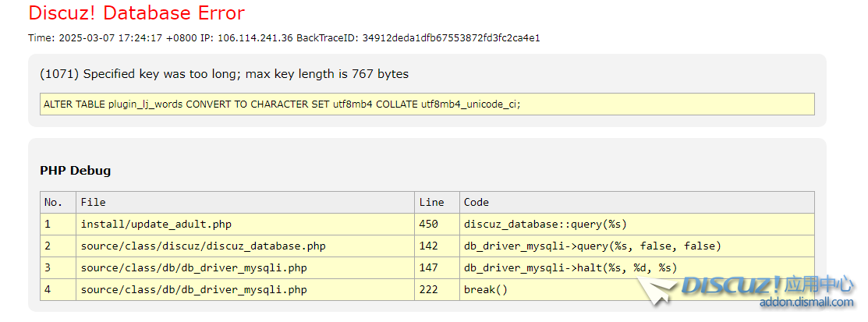Image resolution: width=868 pixels, height=322 pixels.
Task: Click the "Line" column header
Action: coord(431,202)
